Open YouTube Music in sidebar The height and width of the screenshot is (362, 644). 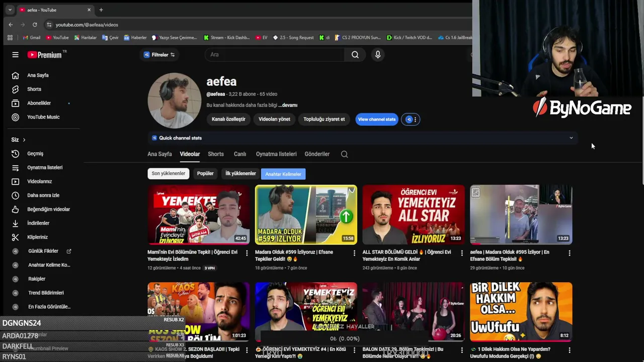[42, 117]
